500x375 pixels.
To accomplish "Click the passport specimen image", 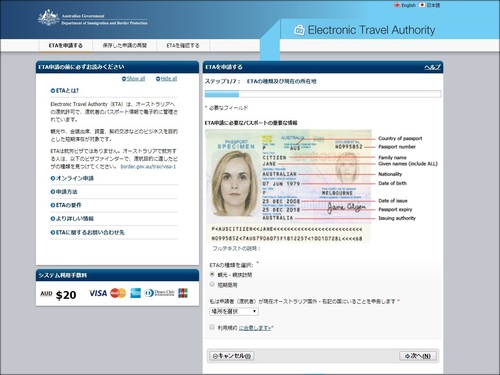I will [288, 186].
